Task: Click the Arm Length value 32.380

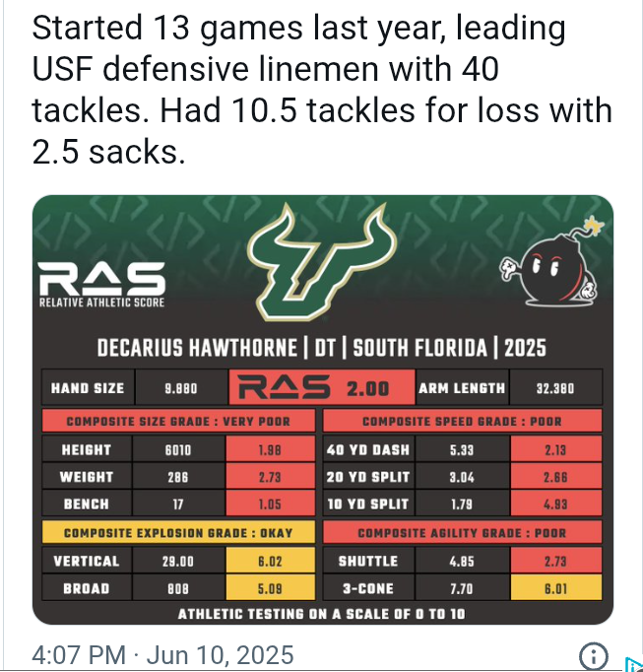Action: pyautogui.click(x=555, y=388)
